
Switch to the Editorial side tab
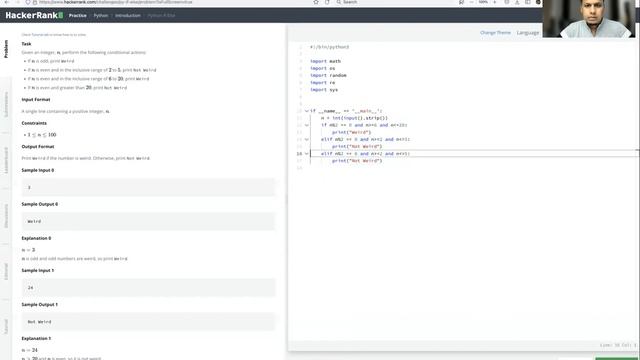(x=6, y=271)
